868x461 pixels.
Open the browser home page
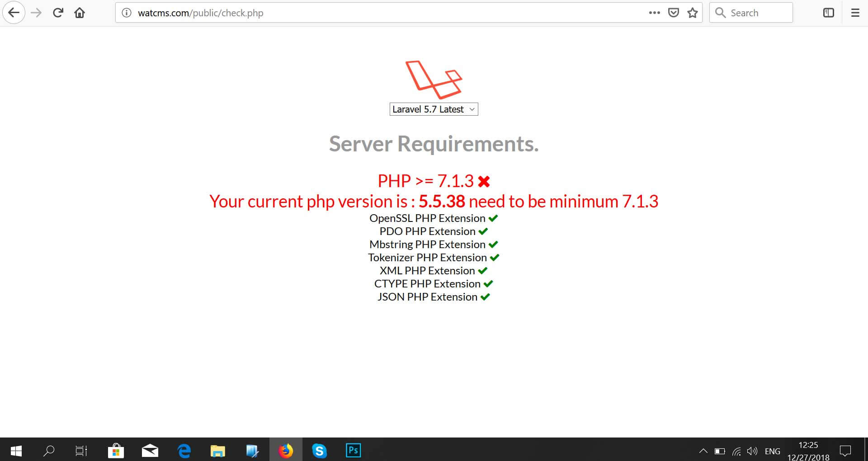coord(80,13)
